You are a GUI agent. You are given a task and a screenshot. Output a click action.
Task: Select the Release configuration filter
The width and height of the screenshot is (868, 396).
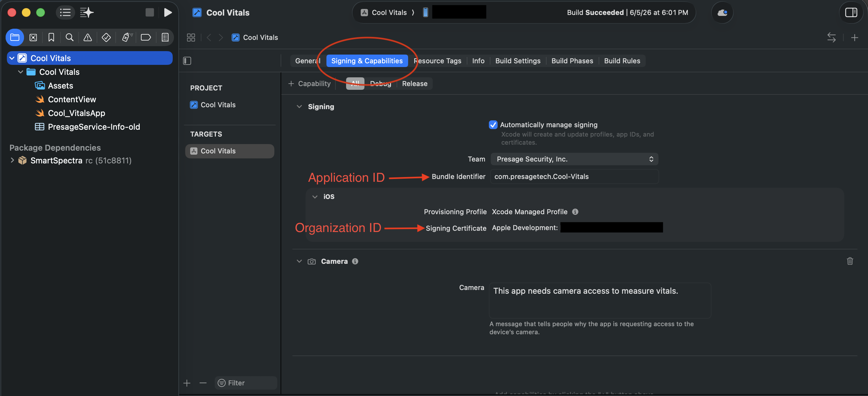click(x=414, y=84)
